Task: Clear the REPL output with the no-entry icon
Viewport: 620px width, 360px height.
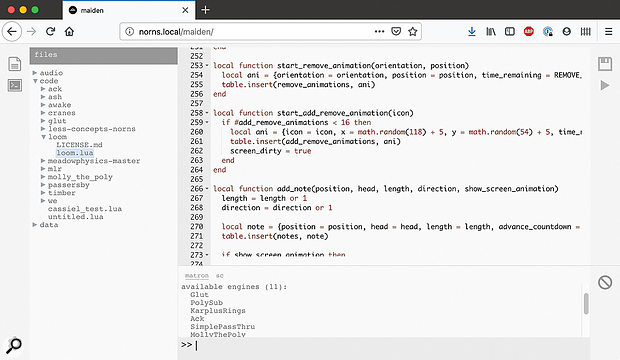Action: click(605, 282)
